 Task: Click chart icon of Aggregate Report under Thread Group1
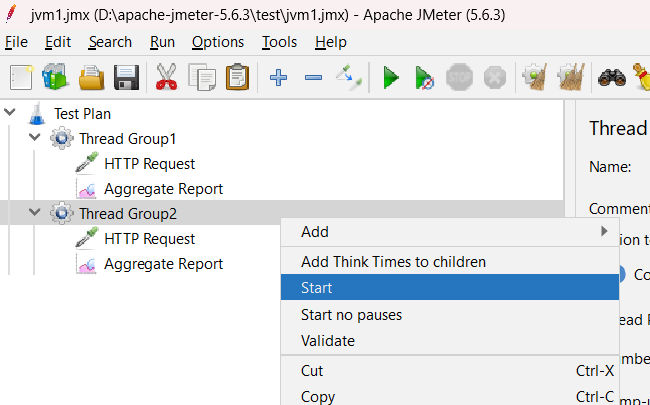click(x=86, y=189)
